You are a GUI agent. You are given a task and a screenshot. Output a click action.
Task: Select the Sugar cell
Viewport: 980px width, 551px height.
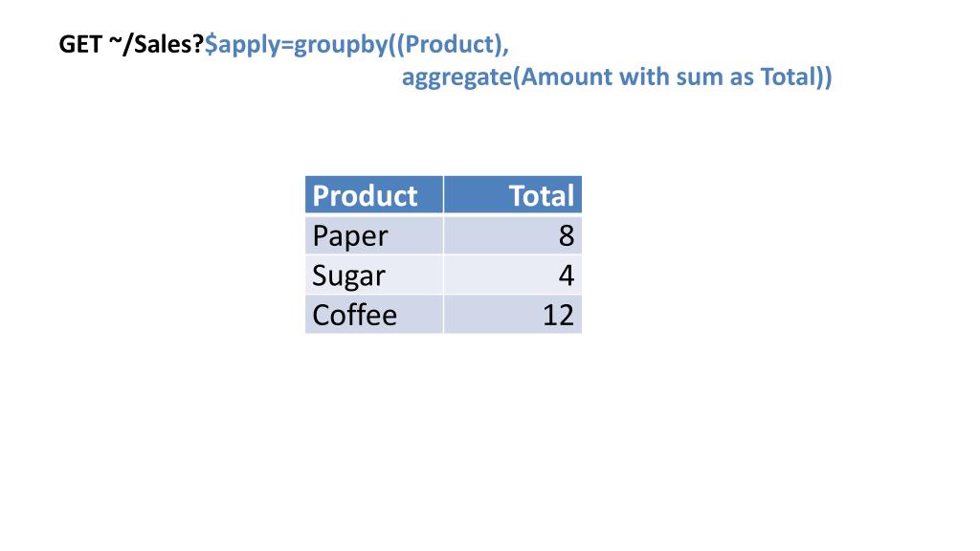(x=374, y=275)
